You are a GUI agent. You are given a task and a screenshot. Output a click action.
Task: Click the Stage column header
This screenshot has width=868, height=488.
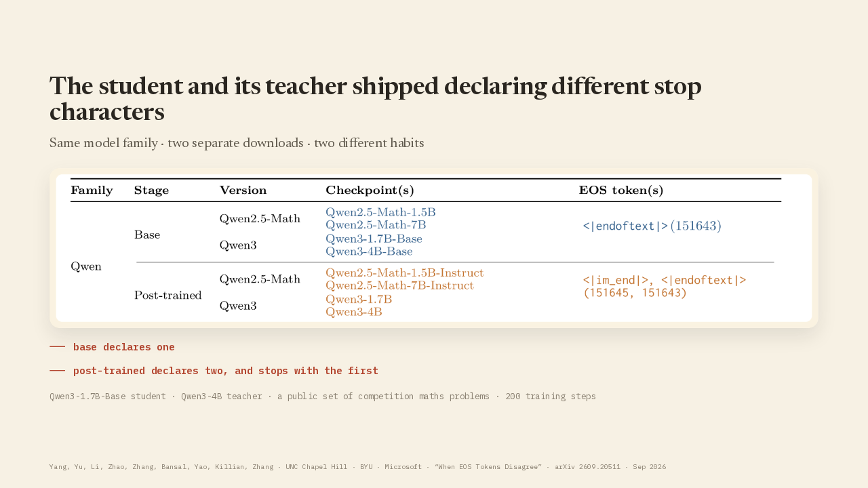click(151, 190)
